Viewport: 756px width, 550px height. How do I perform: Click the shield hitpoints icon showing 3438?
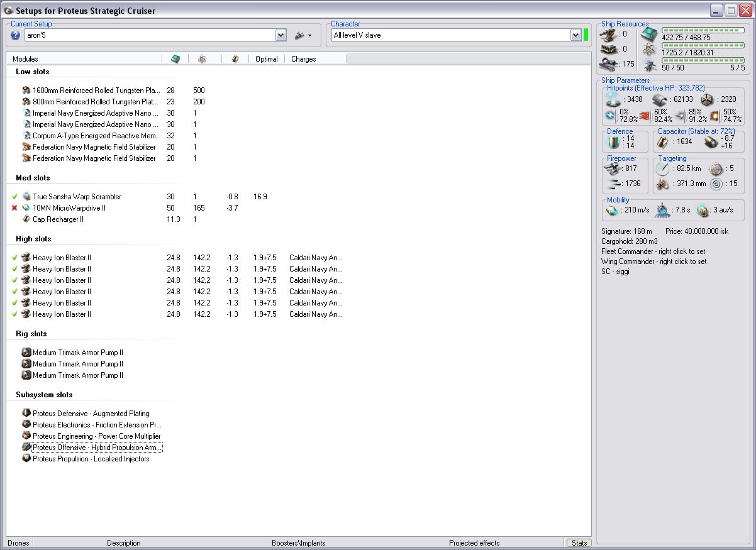click(x=613, y=99)
